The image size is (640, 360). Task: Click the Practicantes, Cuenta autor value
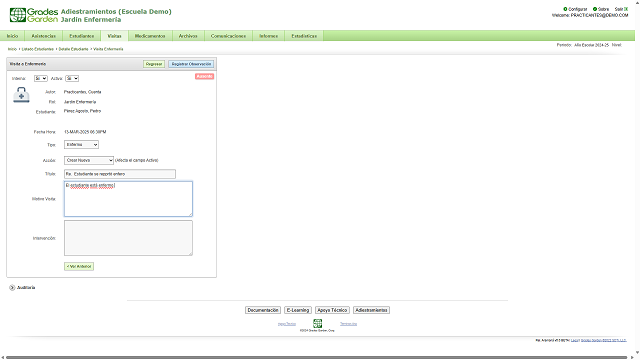click(82, 92)
